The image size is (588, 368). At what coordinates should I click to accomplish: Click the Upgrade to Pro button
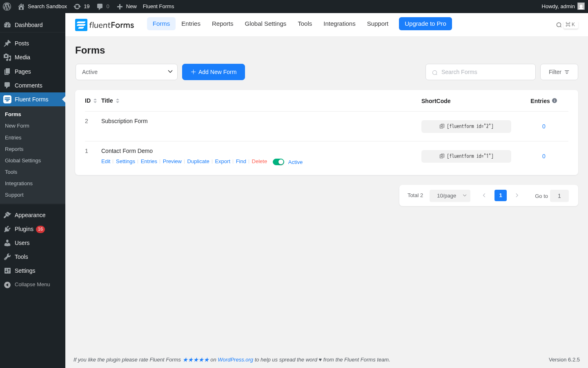click(425, 24)
